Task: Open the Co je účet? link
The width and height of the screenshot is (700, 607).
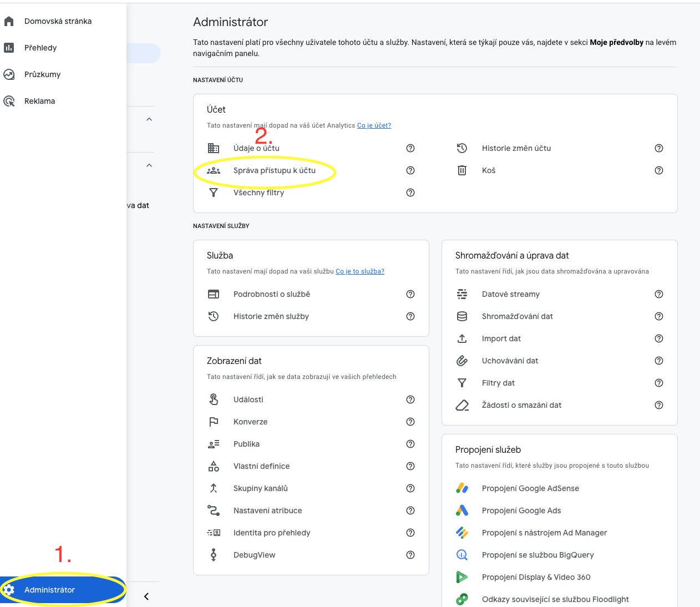Action: [x=374, y=125]
